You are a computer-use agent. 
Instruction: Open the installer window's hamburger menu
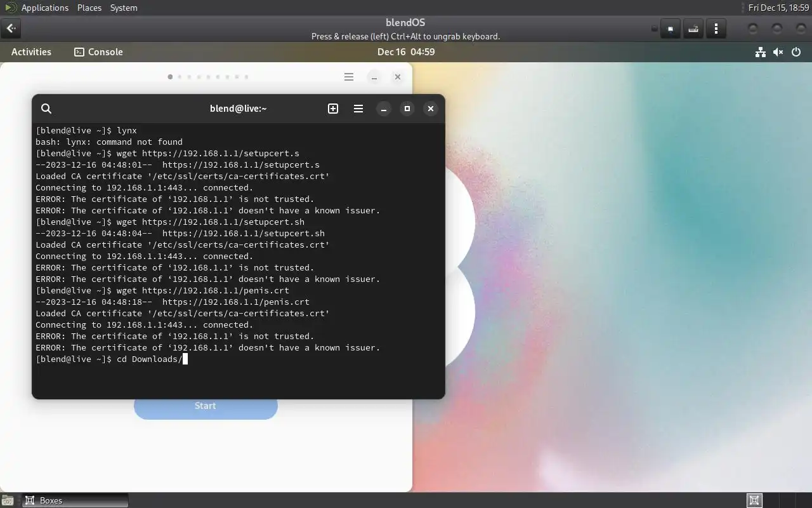(349, 77)
